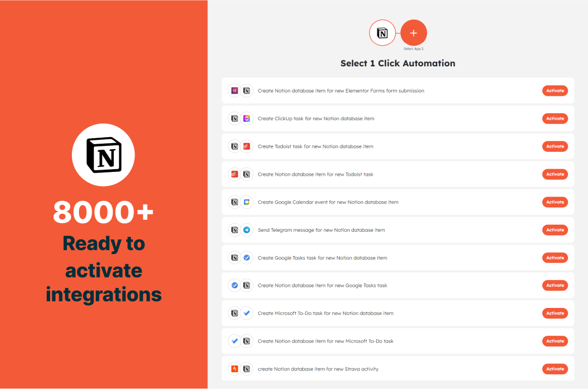Click the '8000+' text on orange panel

(103, 212)
